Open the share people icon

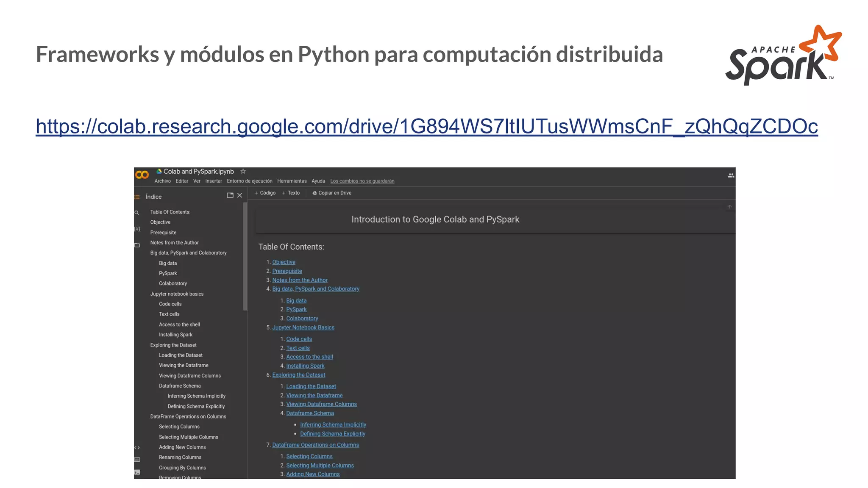(x=731, y=175)
